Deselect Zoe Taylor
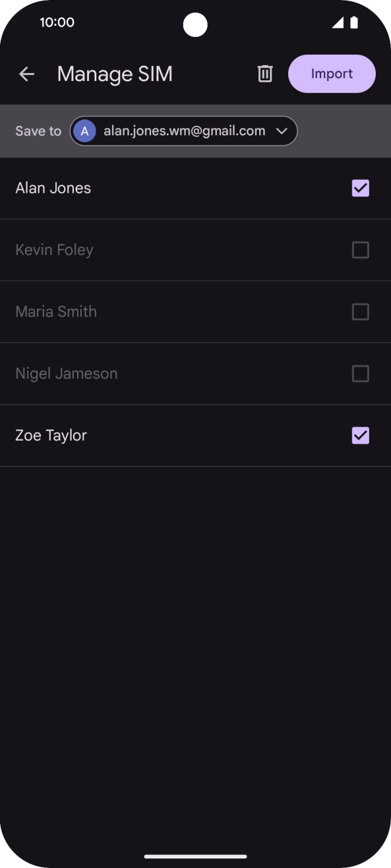The height and width of the screenshot is (868, 391). [x=360, y=435]
